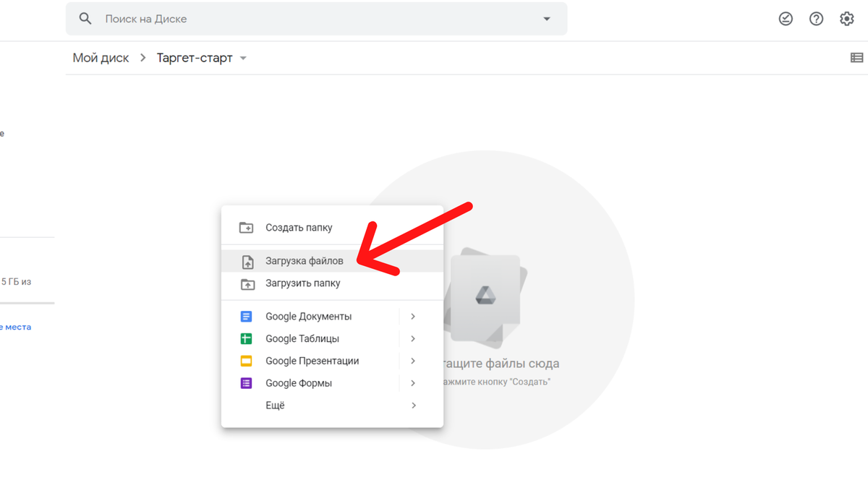868x488 pixels.
Task: Open the Таргет-старт folder dropdown
Action: [243, 59]
